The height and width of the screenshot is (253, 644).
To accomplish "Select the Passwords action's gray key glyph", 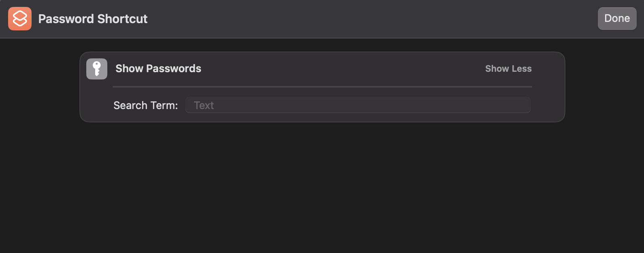I will point(97,69).
